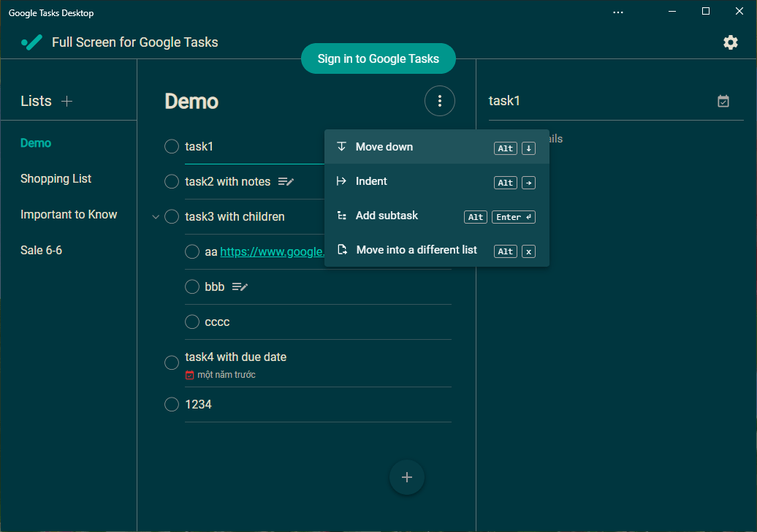Minimize the Google Tasks Desktop window

672,11
